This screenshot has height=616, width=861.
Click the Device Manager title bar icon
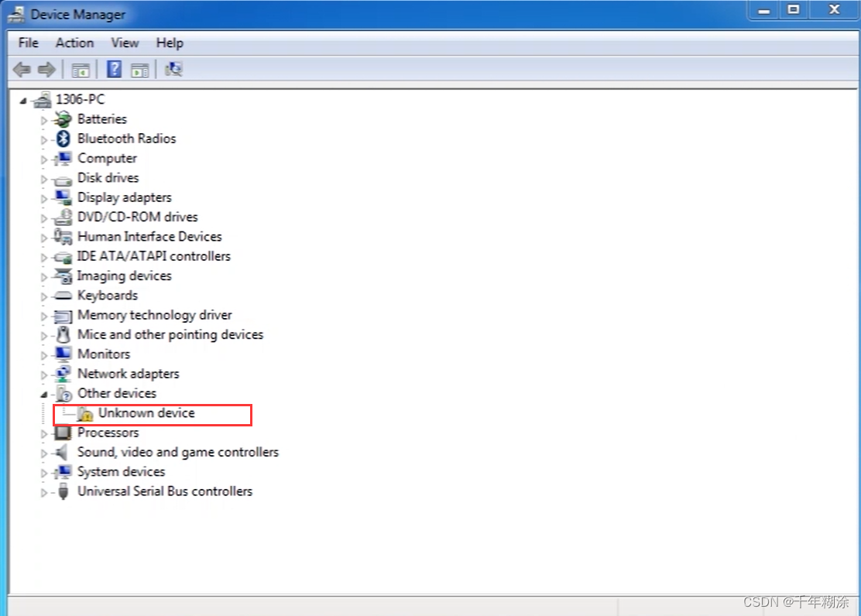point(16,14)
